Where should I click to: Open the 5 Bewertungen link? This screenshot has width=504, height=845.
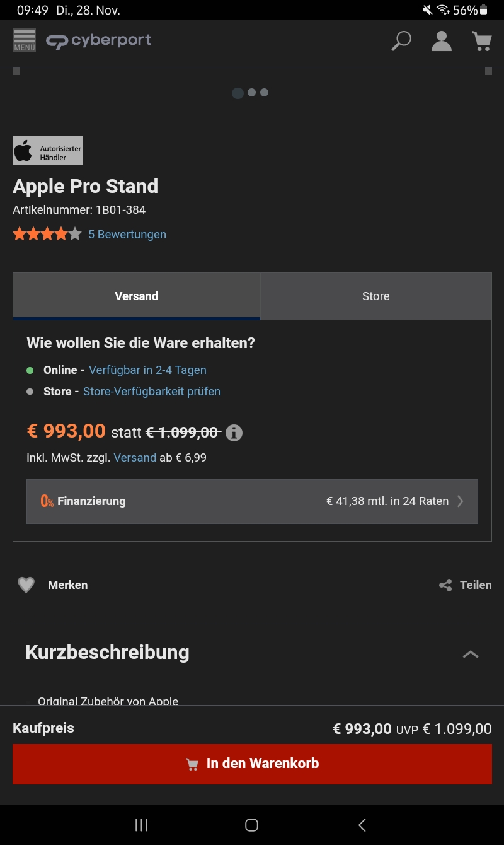coord(127,235)
